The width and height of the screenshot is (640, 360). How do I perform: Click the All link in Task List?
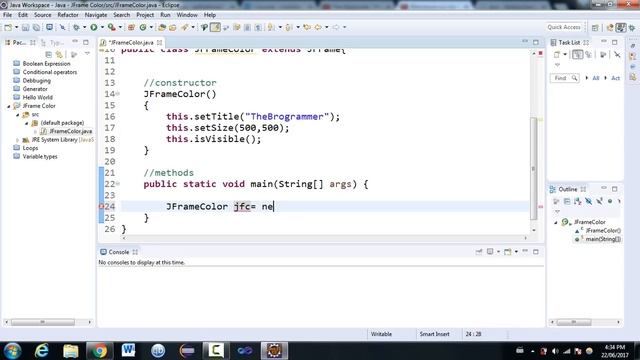click(x=596, y=78)
